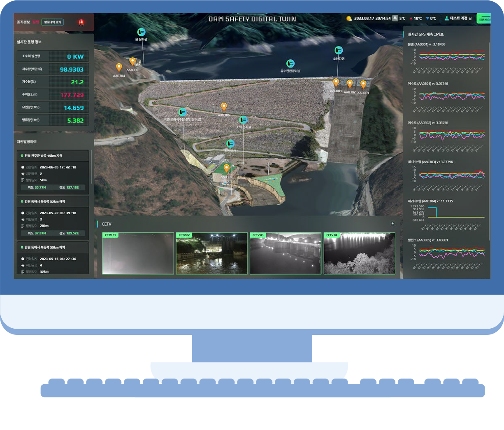504x430 pixels.
Task: Click the weather sun icon in header
Action: pos(349,19)
